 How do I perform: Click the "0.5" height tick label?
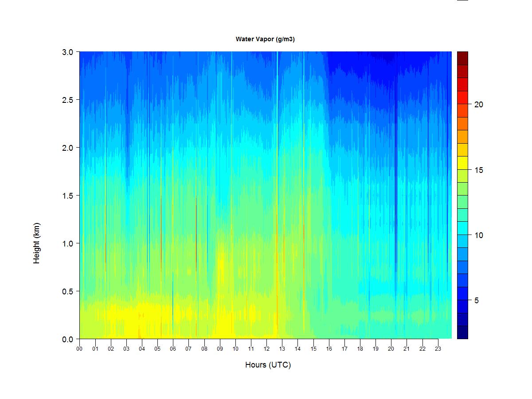(x=68, y=291)
